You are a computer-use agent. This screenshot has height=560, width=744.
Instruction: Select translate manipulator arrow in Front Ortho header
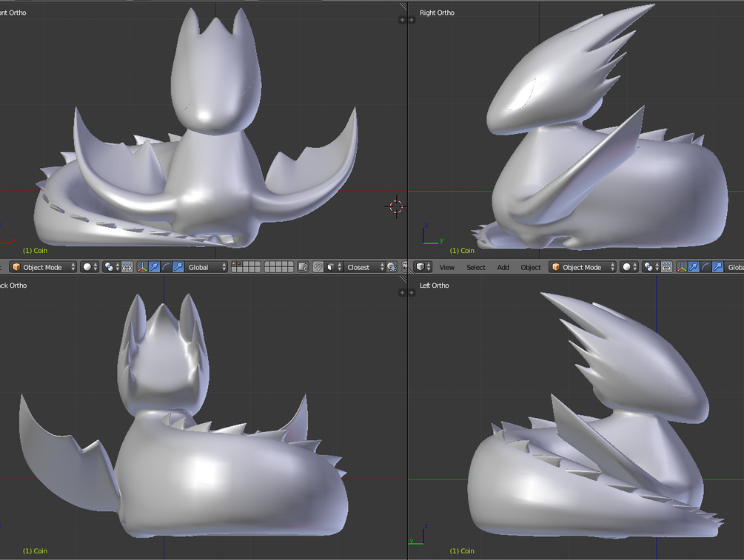pyautogui.click(x=154, y=267)
